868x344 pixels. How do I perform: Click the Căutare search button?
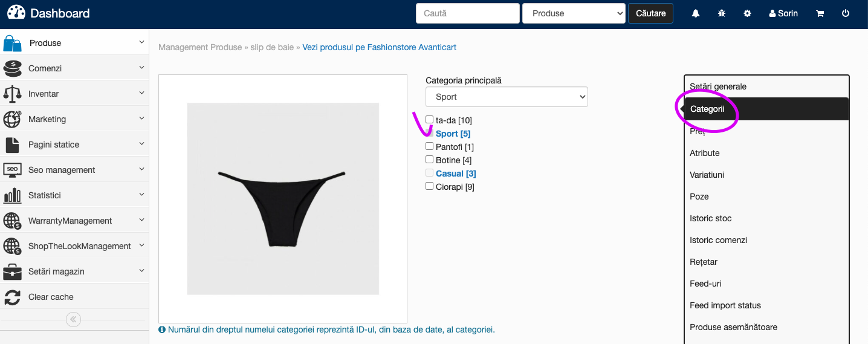point(651,13)
